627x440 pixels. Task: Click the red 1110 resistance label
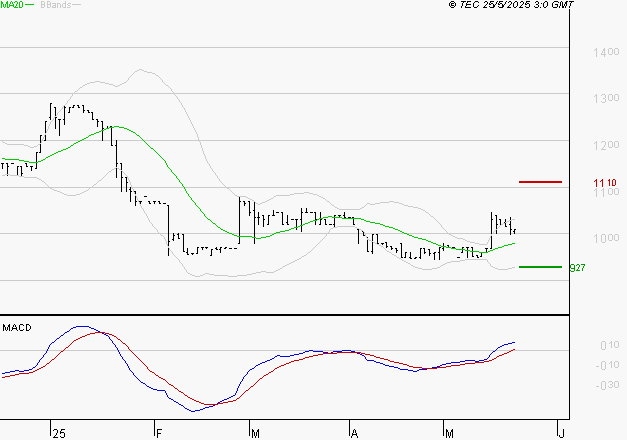tap(605, 183)
